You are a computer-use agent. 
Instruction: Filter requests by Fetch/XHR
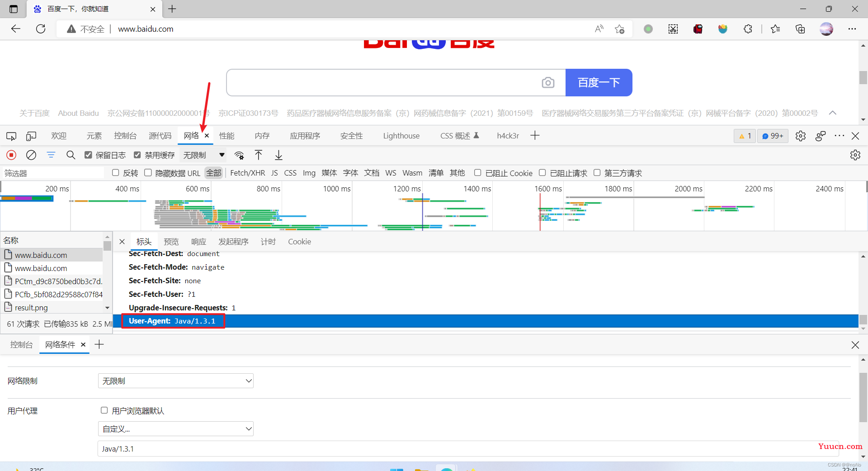click(248, 173)
